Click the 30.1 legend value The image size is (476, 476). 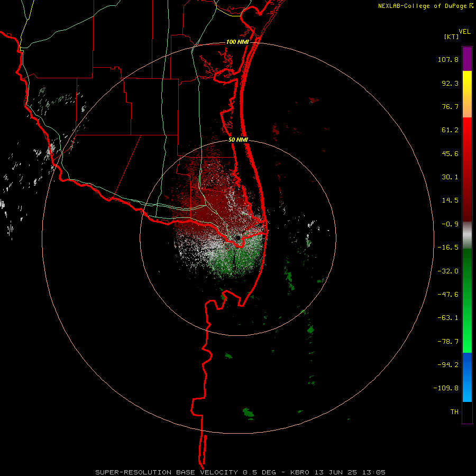point(450,177)
